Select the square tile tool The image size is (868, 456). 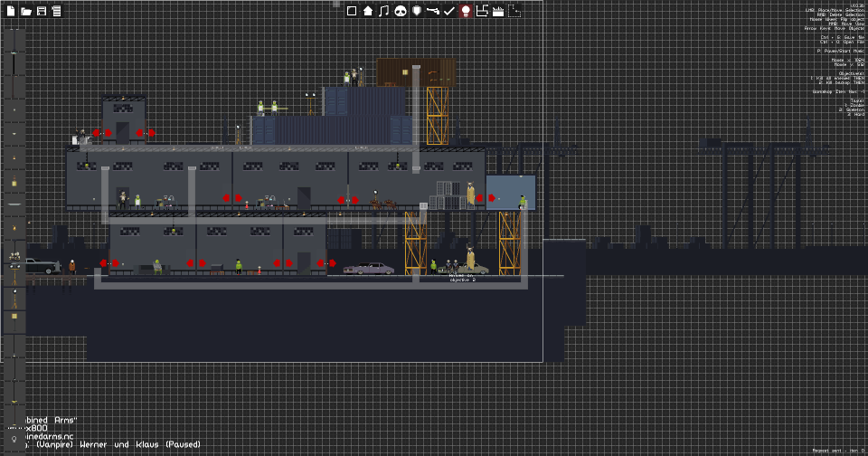(x=352, y=11)
